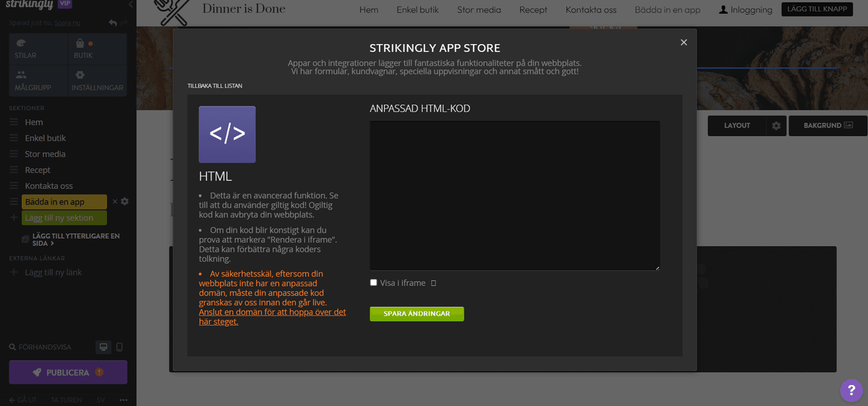
Task: Delete Bädda in en app section with X
Action: [x=115, y=202]
